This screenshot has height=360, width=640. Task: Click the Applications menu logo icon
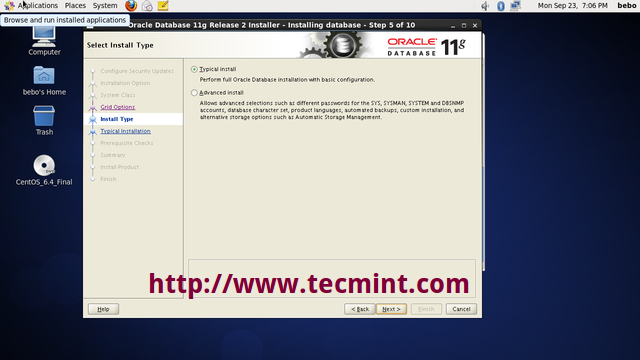[9, 5]
